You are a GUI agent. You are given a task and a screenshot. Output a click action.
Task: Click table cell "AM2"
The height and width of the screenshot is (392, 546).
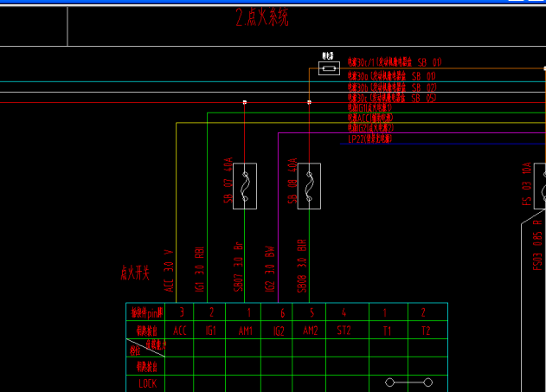[309, 330]
